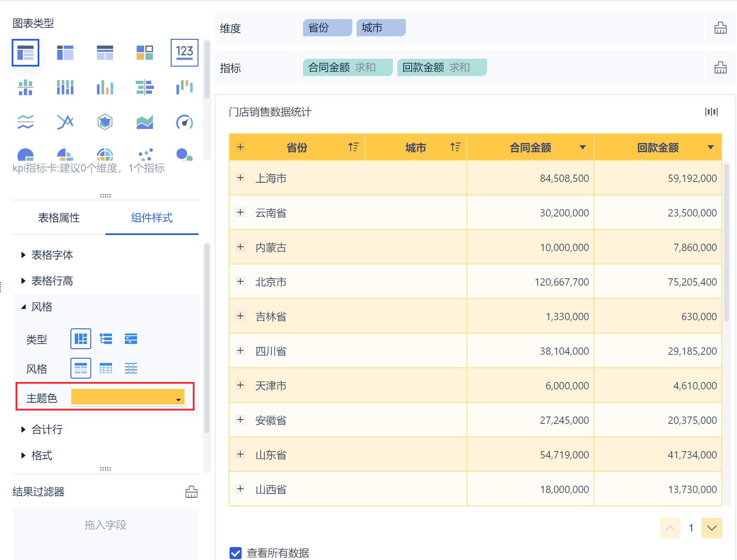Switch to the 表格属性 tab
737x560 pixels.
click(x=59, y=218)
